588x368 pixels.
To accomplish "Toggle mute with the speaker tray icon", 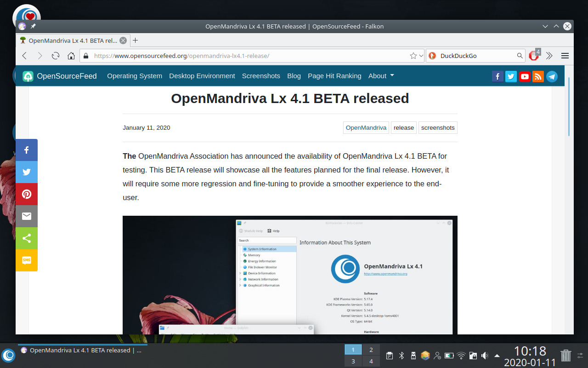I will pos(485,355).
